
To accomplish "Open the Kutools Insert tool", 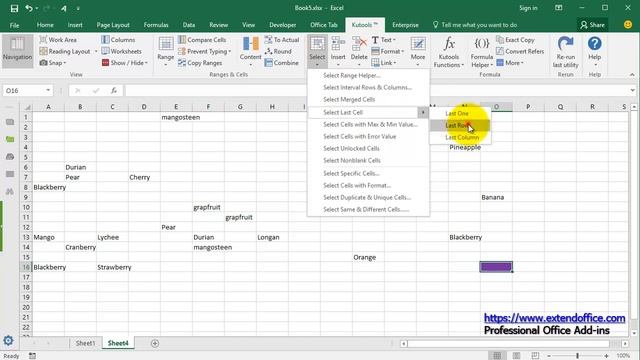I will click(x=338, y=51).
